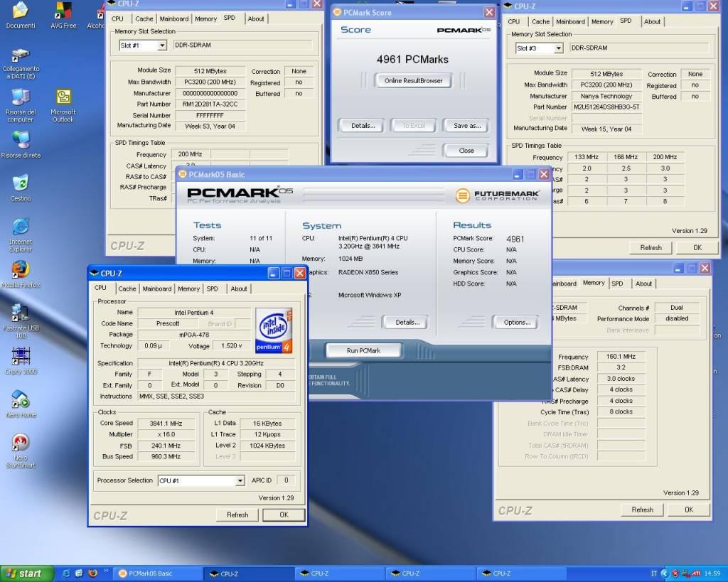The width and height of the screenshot is (728, 582).
Task: Open Memory Slot #3 dropdown
Action: pyautogui.click(x=559, y=48)
